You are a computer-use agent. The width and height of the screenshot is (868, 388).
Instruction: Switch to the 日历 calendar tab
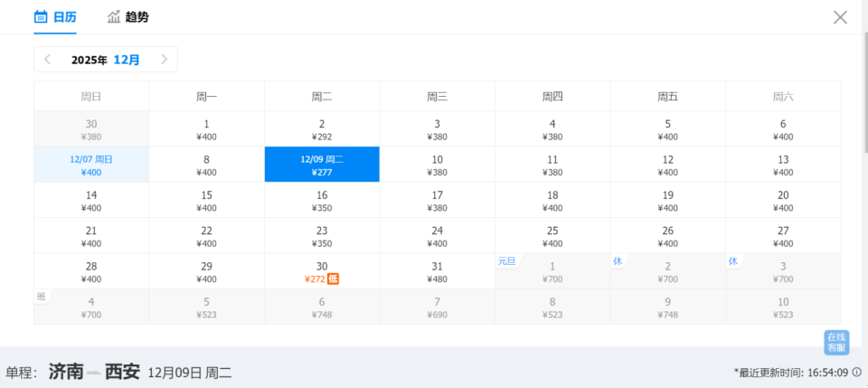coord(55,17)
